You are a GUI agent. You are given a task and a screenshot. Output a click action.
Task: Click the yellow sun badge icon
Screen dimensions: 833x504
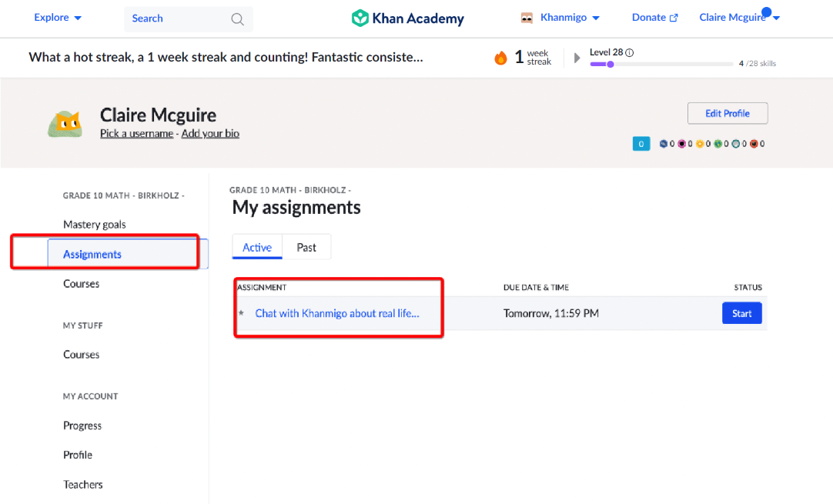[700, 144]
